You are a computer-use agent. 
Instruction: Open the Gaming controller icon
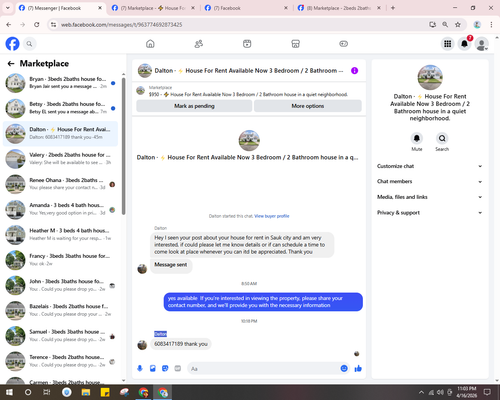point(344,44)
